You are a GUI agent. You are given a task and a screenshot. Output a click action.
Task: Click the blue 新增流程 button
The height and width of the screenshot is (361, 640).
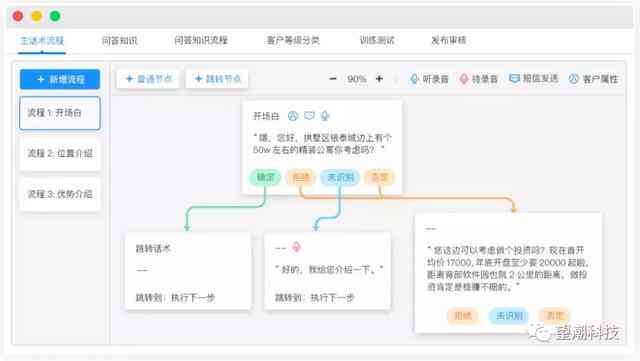[x=60, y=79]
